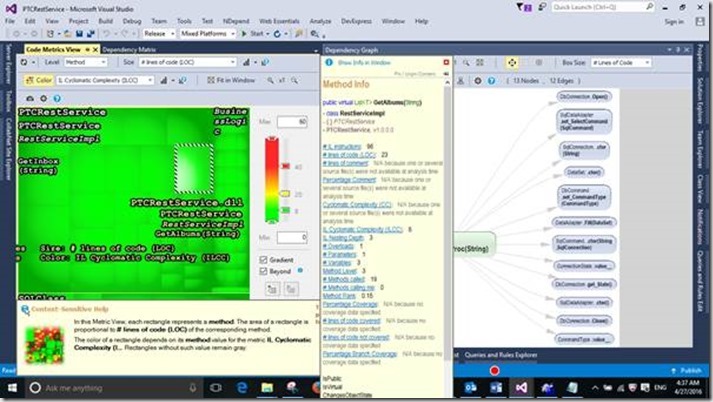Select the DbConnection.Close() graph node
Image resolution: width=713 pixels, height=402 pixels.
click(584, 321)
